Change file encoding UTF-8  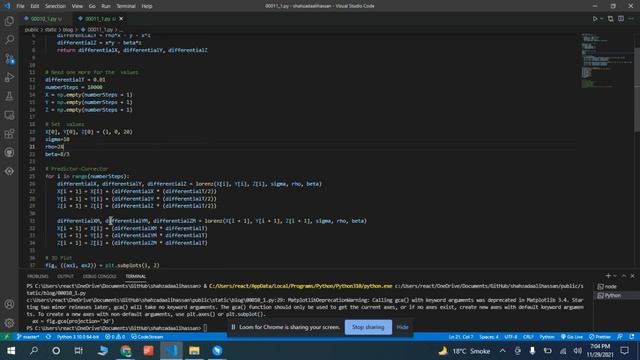[511, 337]
